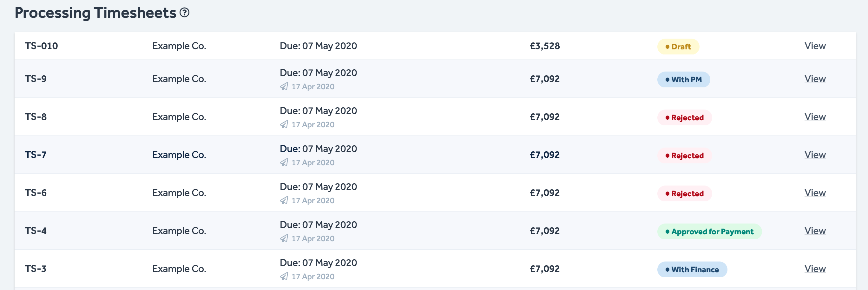Select the TS-010 timesheet ID

pyautogui.click(x=42, y=46)
